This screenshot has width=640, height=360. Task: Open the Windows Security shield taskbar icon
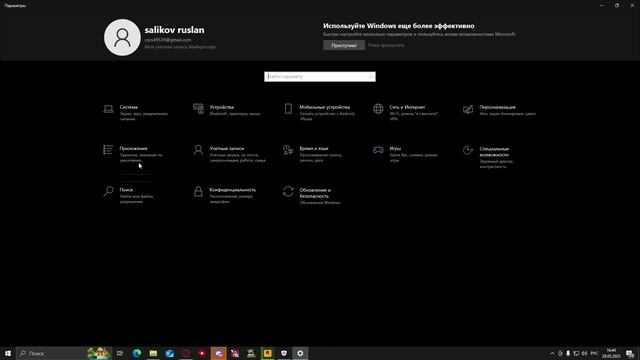[x=284, y=353]
